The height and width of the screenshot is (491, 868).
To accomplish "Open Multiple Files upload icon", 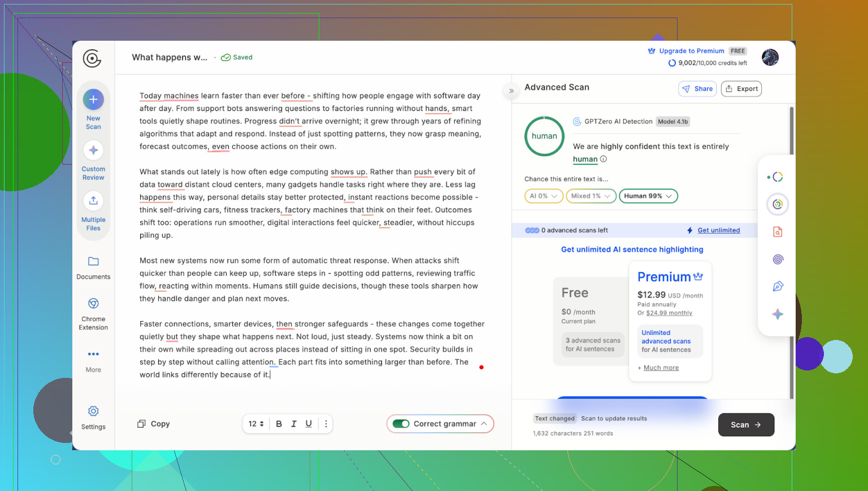I will (93, 201).
